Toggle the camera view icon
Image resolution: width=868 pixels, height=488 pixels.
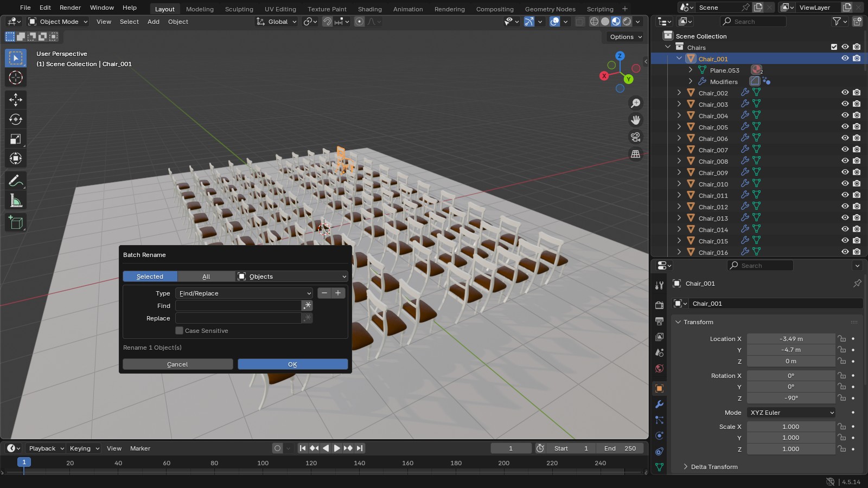pos(636,137)
